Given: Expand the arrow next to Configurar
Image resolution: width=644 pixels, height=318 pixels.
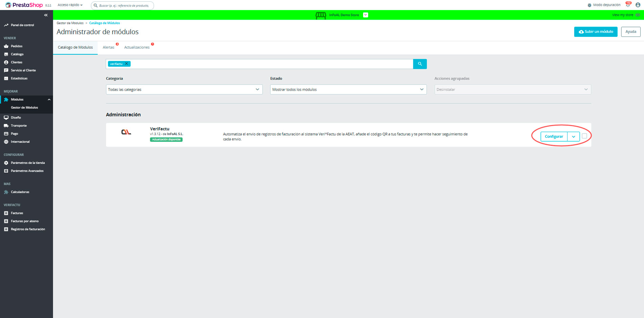Looking at the screenshot, I should [574, 137].
